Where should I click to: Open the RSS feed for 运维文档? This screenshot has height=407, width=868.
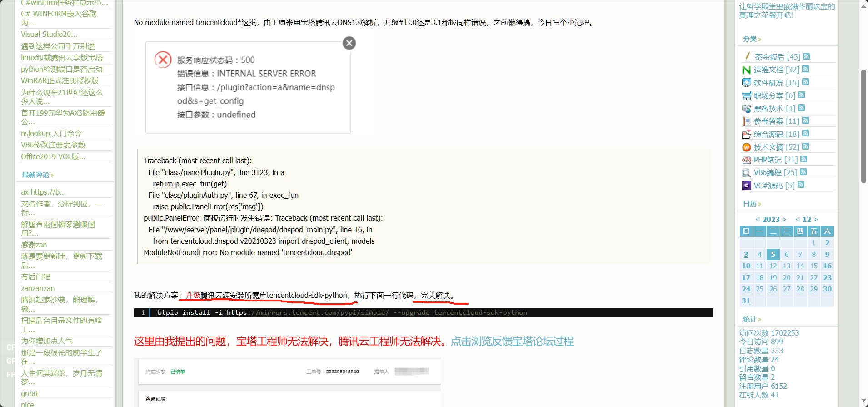806,69
